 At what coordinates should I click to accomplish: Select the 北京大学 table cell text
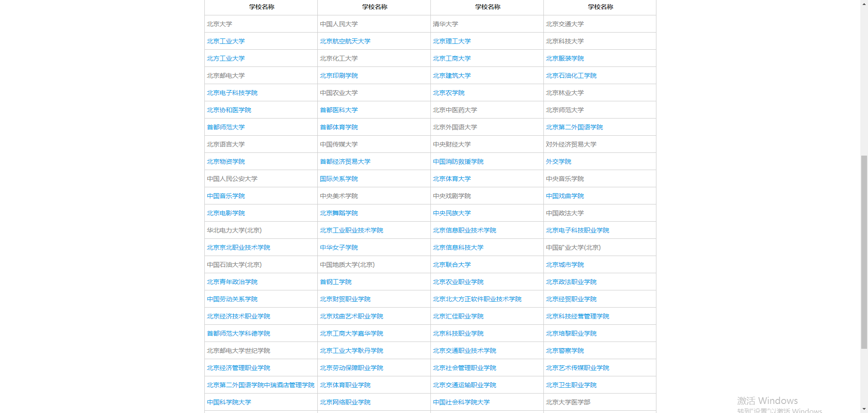point(219,24)
